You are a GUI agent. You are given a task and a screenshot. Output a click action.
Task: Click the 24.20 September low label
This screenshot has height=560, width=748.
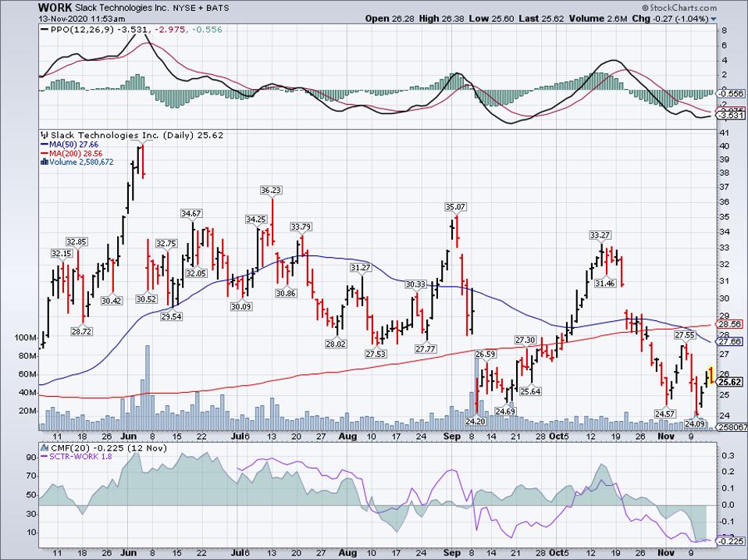click(x=476, y=422)
